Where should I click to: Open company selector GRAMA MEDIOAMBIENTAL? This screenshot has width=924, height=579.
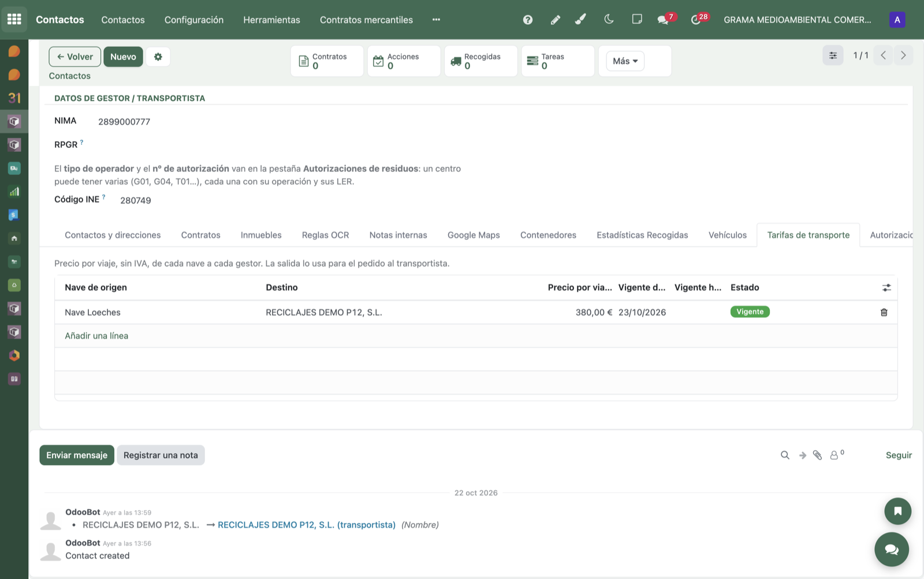(x=798, y=20)
